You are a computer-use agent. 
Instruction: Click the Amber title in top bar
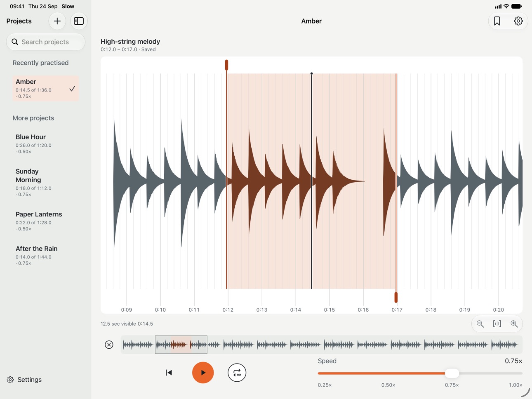311,21
